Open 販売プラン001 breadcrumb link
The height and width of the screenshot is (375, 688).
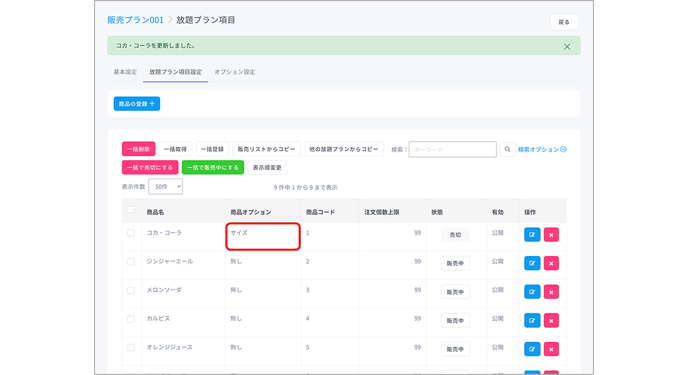[x=135, y=20]
